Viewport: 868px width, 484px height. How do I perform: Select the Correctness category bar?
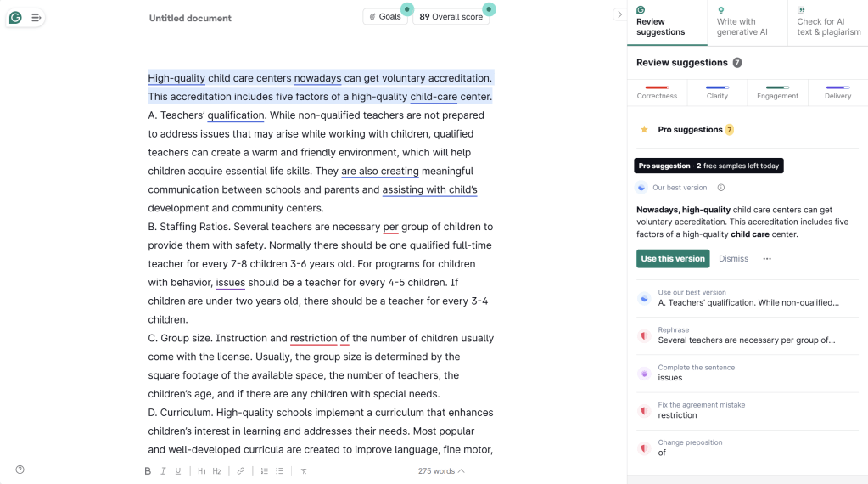click(657, 91)
